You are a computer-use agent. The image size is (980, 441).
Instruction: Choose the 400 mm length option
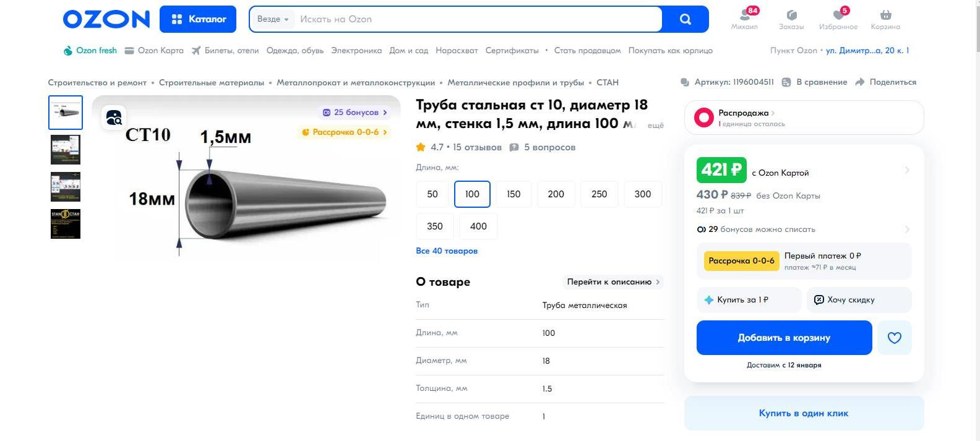[478, 226]
